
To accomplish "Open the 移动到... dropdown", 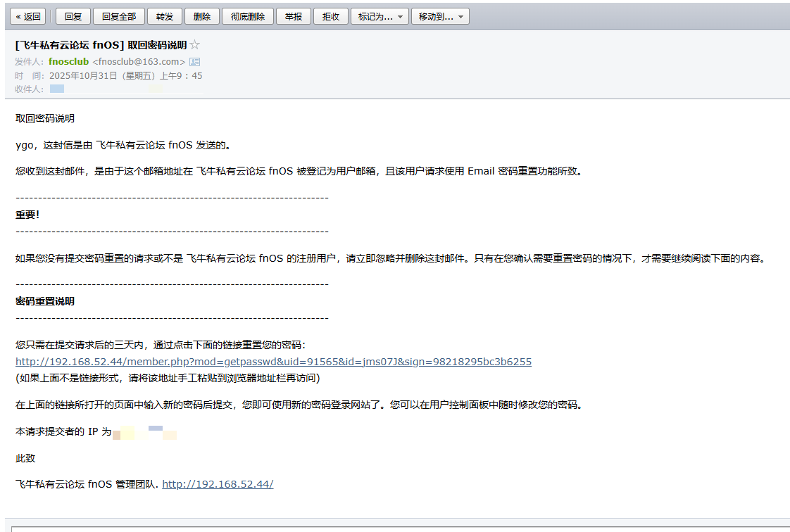I will click(x=440, y=17).
